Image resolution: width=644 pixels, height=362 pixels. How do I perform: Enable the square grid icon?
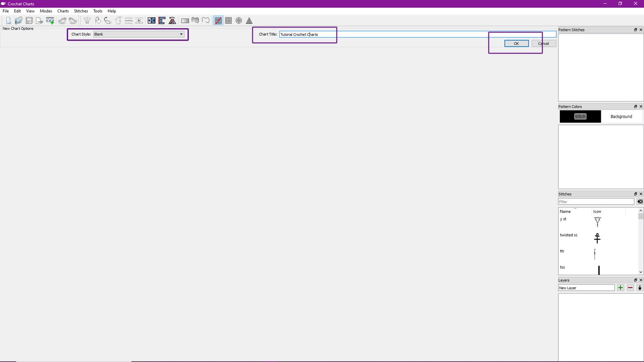point(229,21)
